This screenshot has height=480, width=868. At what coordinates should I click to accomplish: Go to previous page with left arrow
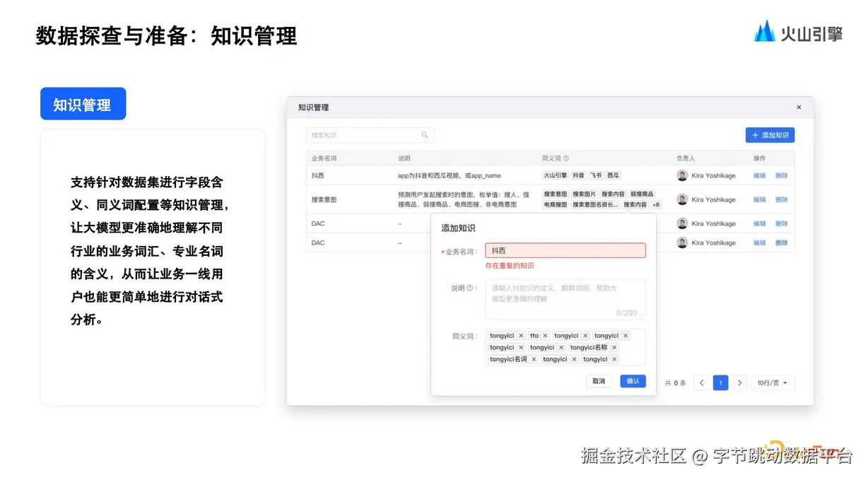[x=702, y=383]
